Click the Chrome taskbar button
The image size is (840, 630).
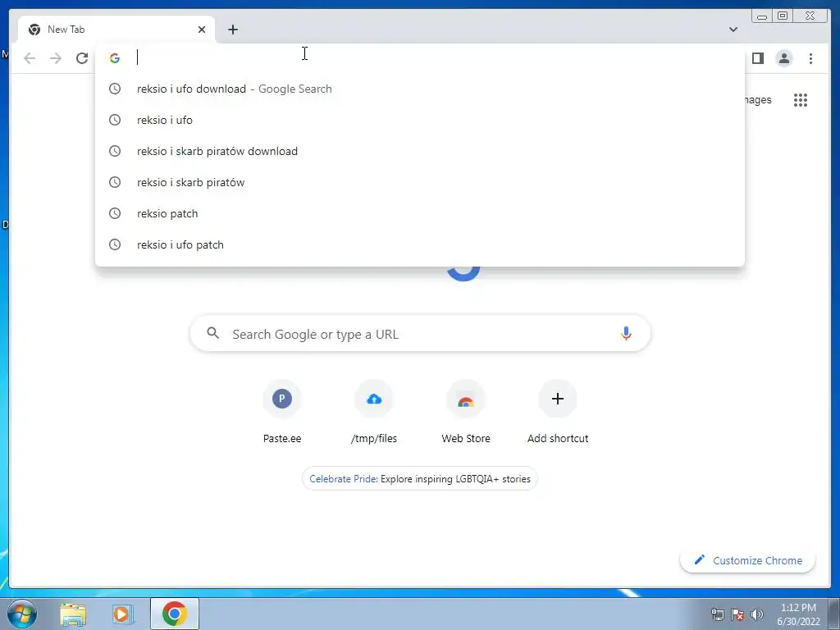[175, 614]
